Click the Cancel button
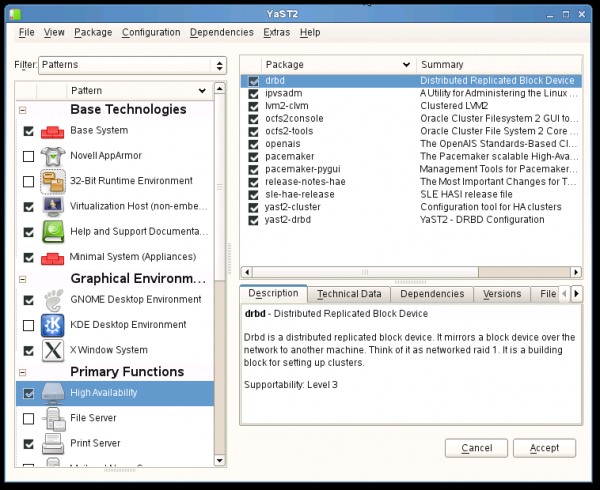Viewport: 600px width, 490px height. (x=476, y=448)
